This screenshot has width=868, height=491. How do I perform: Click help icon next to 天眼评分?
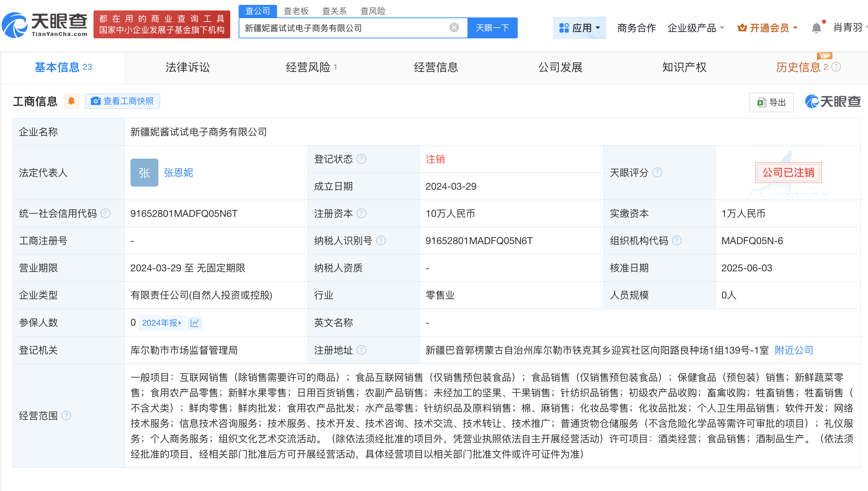click(x=657, y=173)
